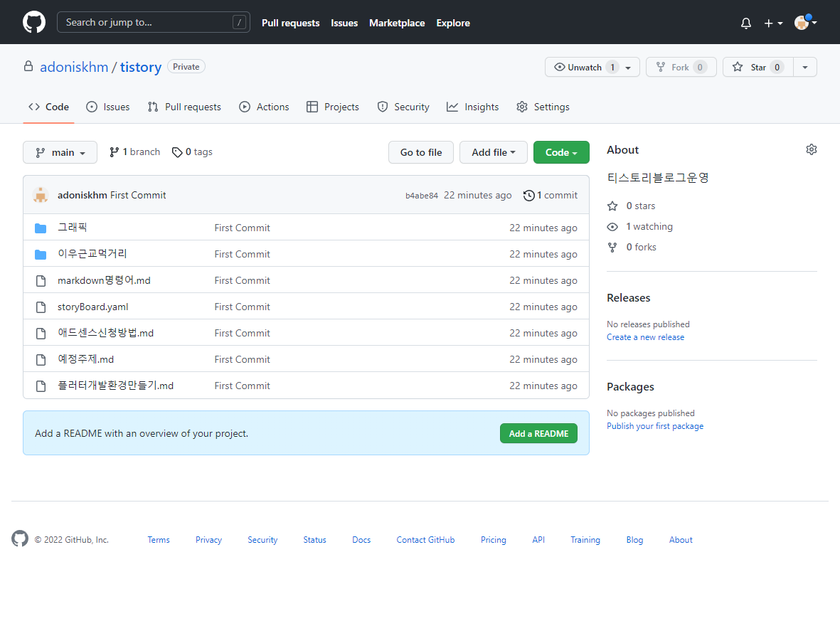Screen dimensions: 840x626
Task: Open the First Commit message in commit header
Action: [138, 195]
